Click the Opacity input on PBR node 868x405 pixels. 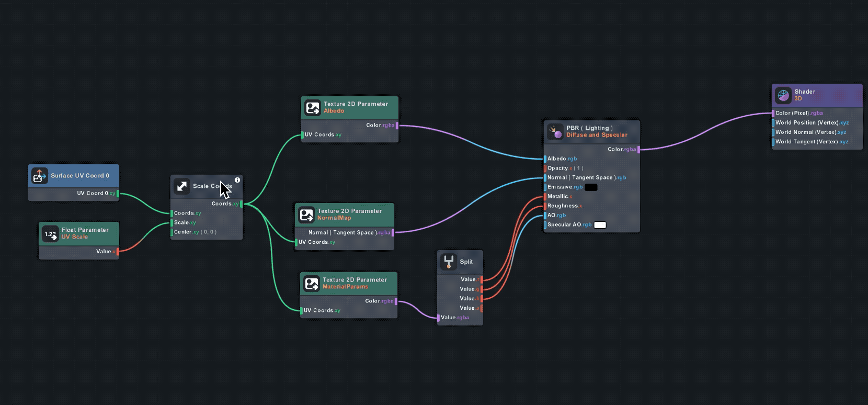(545, 168)
